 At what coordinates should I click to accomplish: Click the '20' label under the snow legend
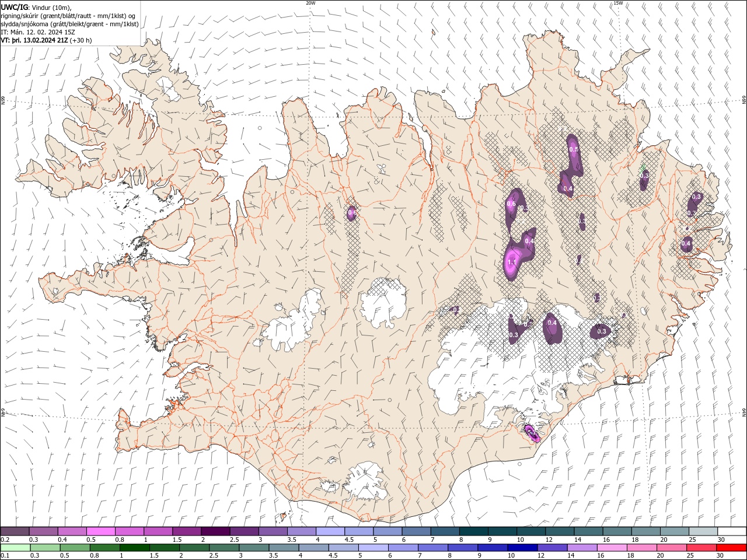[664, 540]
